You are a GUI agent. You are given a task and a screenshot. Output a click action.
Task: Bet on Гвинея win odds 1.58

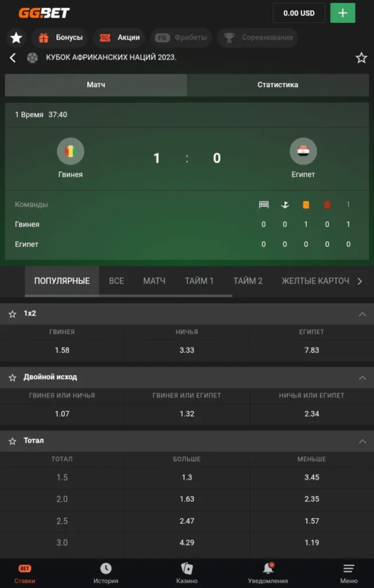coord(62,350)
